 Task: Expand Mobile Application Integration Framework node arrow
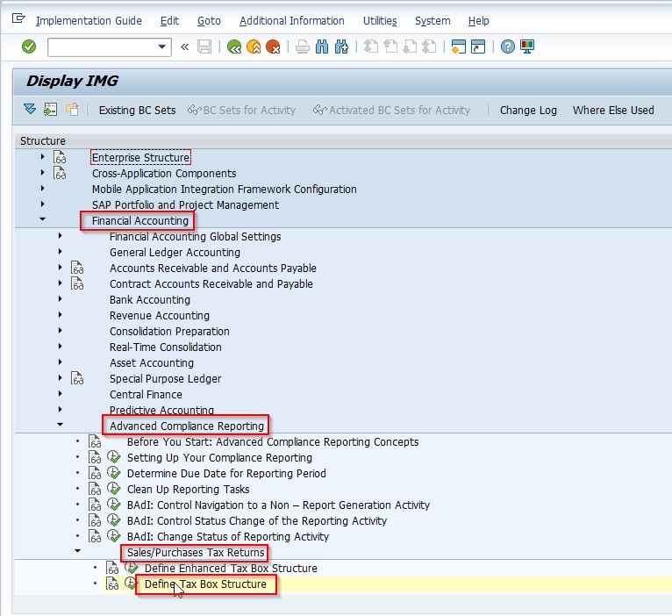pos(42,188)
